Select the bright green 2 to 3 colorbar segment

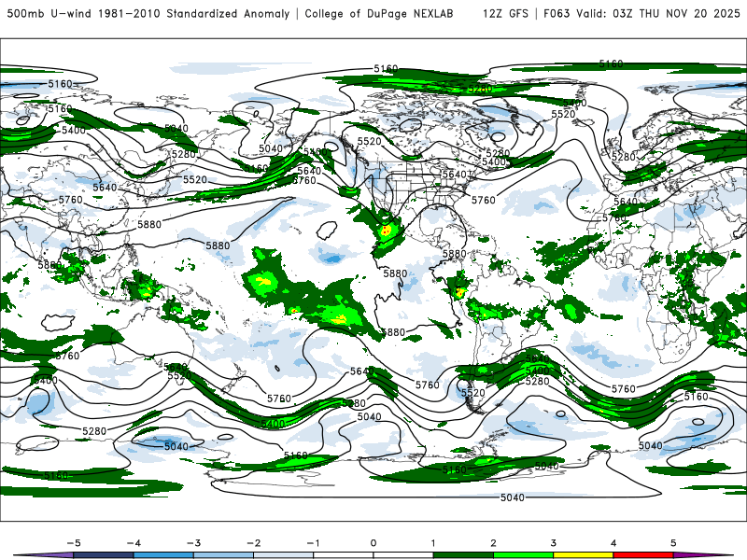523,555
